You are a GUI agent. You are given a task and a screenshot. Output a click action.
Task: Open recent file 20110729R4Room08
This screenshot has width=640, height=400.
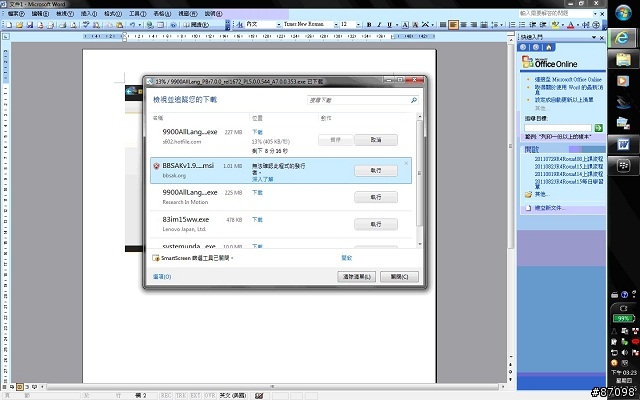569,159
